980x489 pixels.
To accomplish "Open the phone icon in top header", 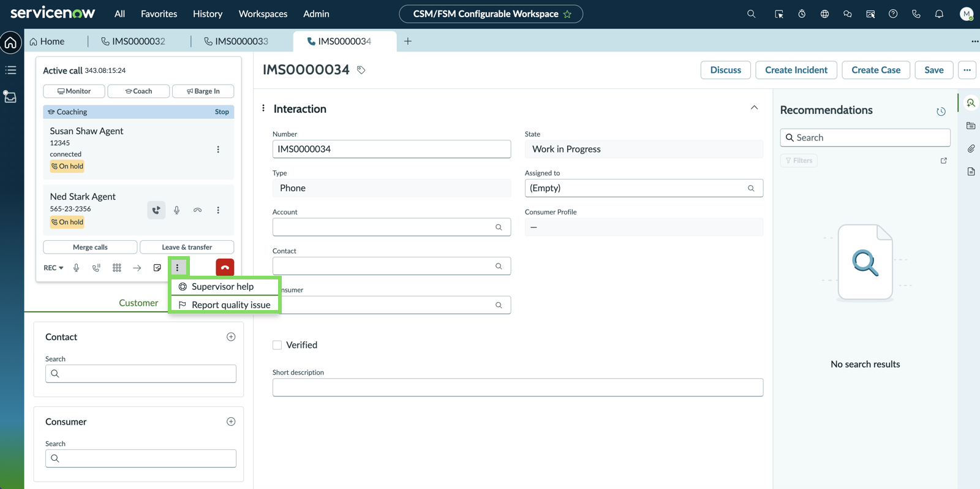I will pos(916,13).
